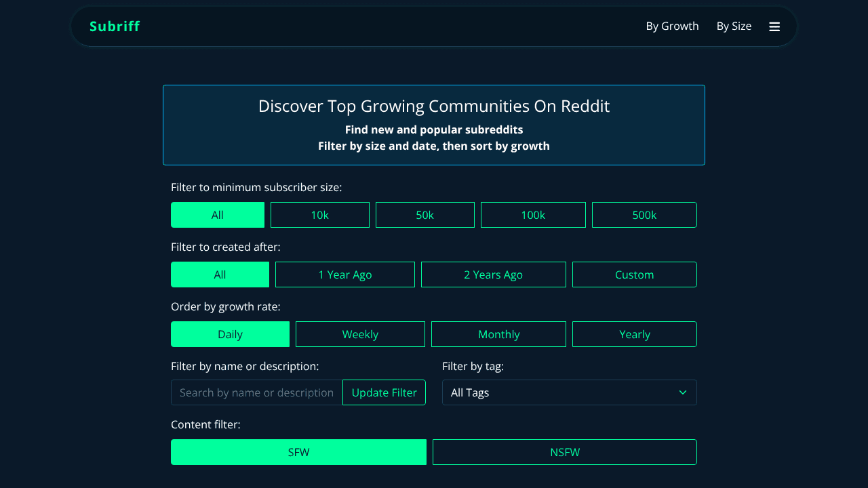Filter to minimum 100k subscribers
868x488 pixels.
point(533,215)
